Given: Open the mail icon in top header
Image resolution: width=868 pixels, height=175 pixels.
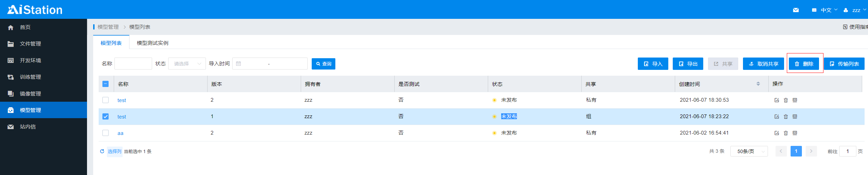Looking at the screenshot, I should (796, 10).
